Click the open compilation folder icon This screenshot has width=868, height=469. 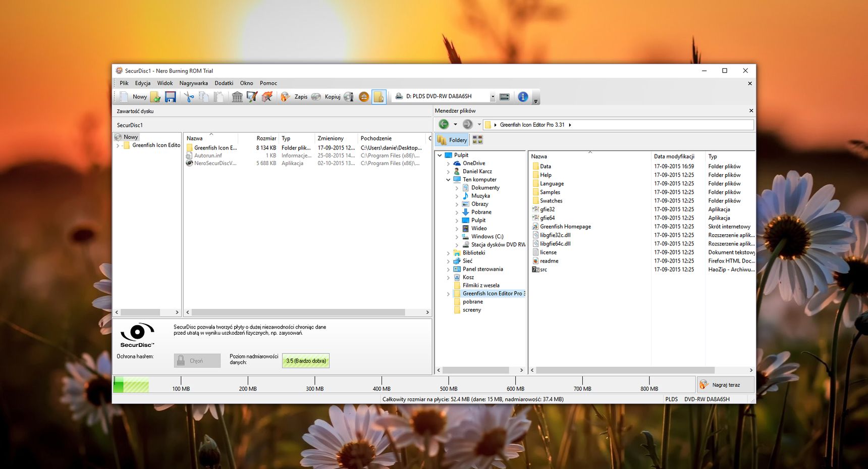[x=155, y=96]
